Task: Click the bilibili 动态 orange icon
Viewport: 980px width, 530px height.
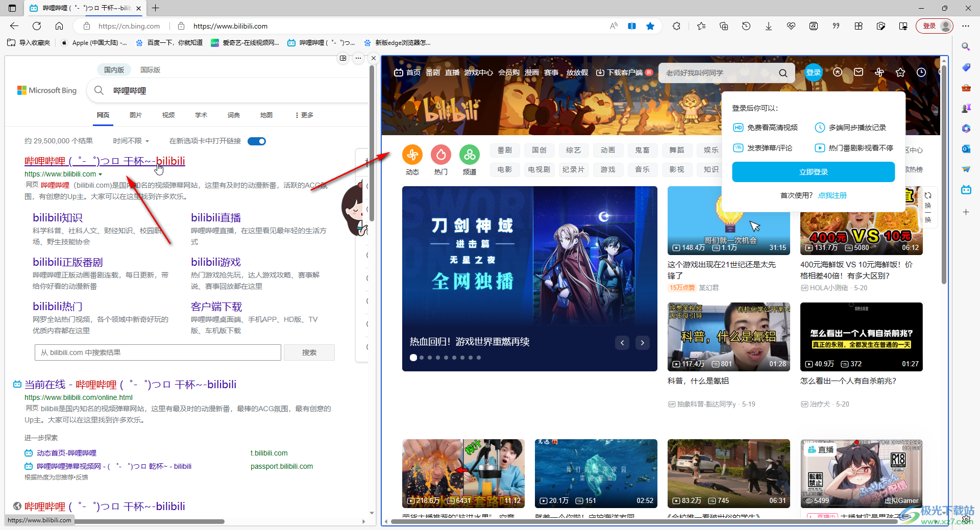Action: [x=412, y=154]
